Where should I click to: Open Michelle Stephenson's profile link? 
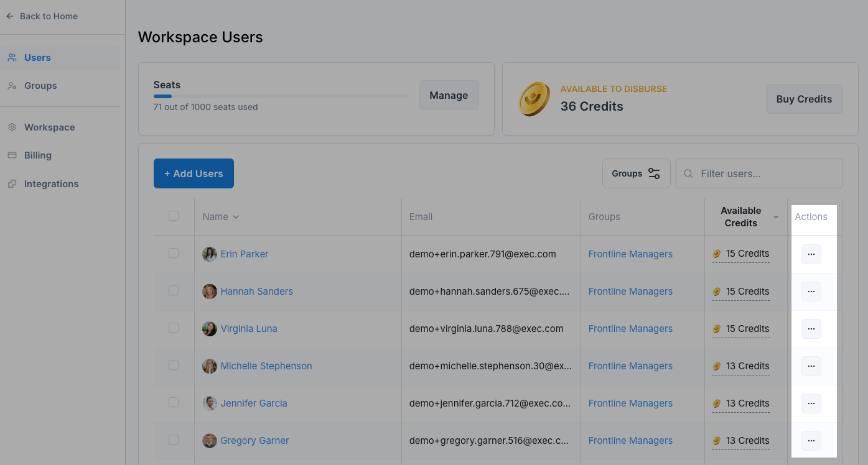(x=266, y=366)
